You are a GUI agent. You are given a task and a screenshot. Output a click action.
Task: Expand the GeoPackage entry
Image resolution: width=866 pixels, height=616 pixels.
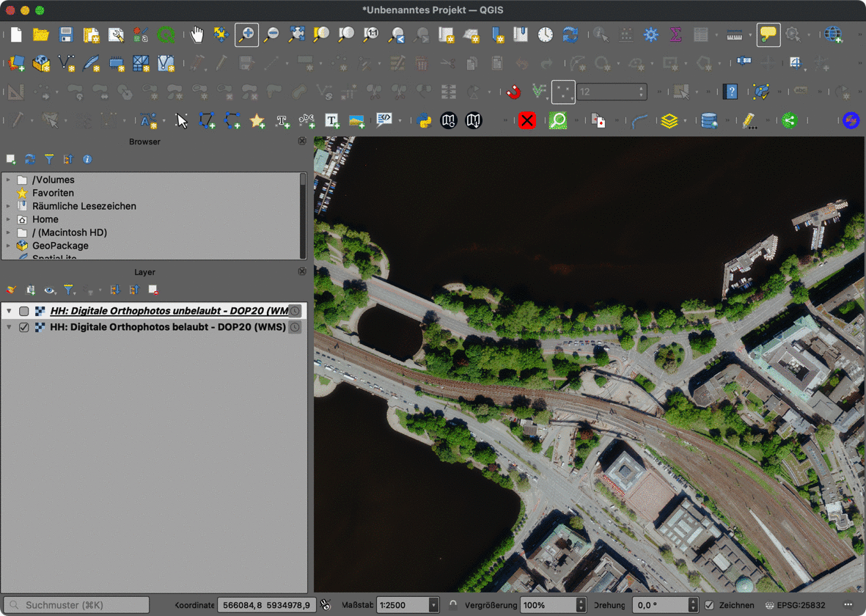click(x=8, y=246)
